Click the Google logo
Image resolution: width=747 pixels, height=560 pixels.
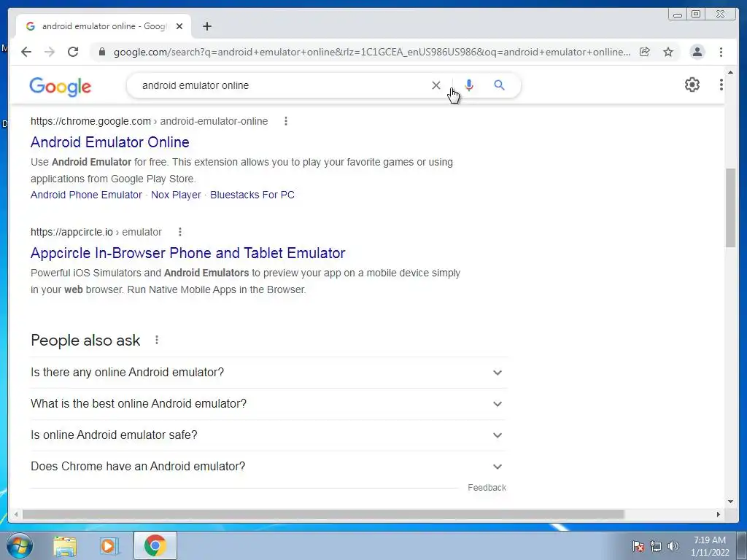60,86
